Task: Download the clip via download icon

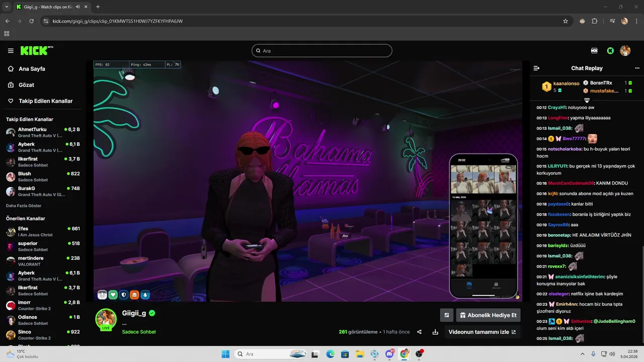Action: pyautogui.click(x=435, y=332)
